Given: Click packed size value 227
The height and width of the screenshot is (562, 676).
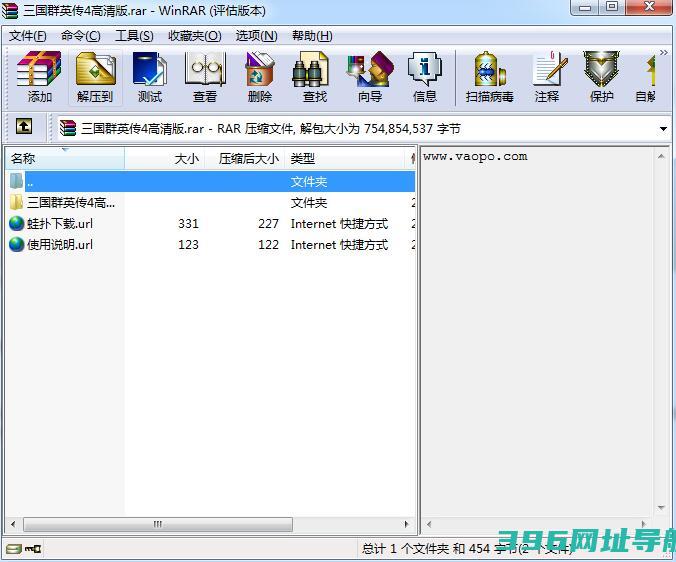Looking at the screenshot, I should pos(269,224).
